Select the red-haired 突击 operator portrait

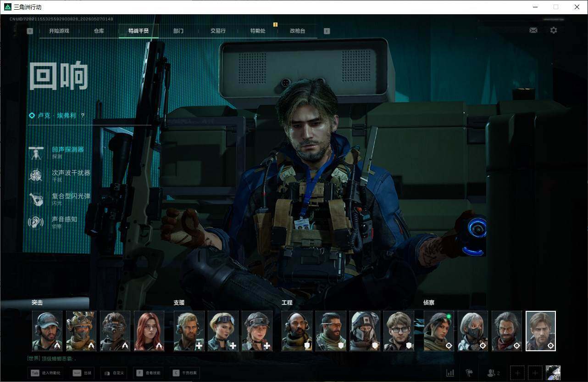(149, 331)
